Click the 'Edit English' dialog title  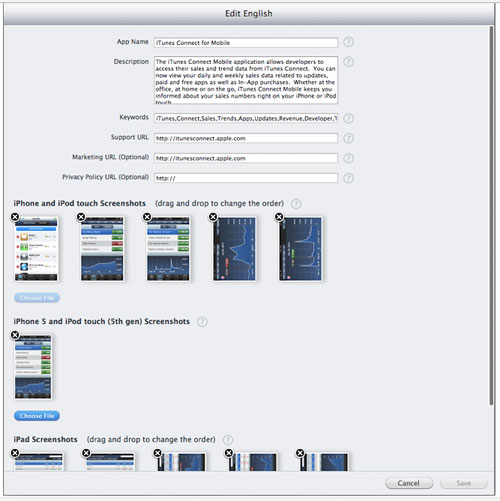[249, 14]
